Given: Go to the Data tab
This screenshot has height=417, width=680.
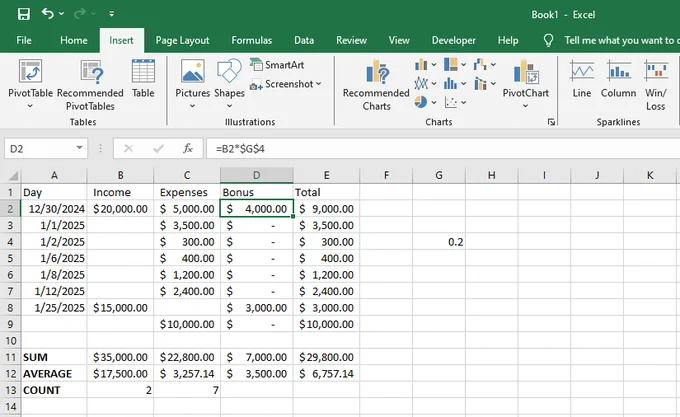Looking at the screenshot, I should [304, 40].
